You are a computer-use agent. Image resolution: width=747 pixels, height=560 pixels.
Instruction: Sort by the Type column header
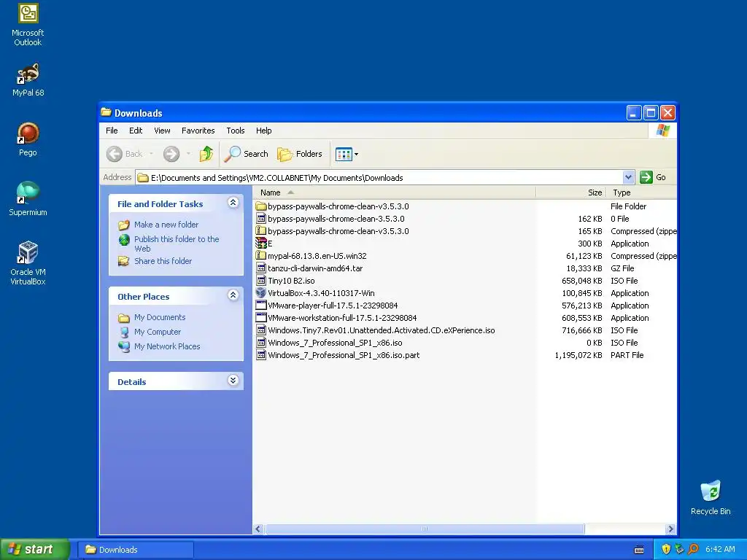[641, 192]
